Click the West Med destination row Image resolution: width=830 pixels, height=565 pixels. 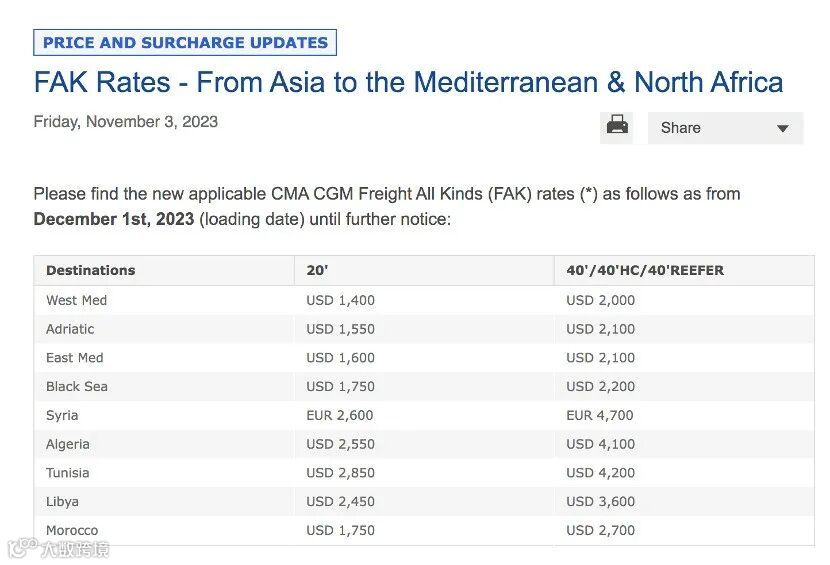[77, 300]
